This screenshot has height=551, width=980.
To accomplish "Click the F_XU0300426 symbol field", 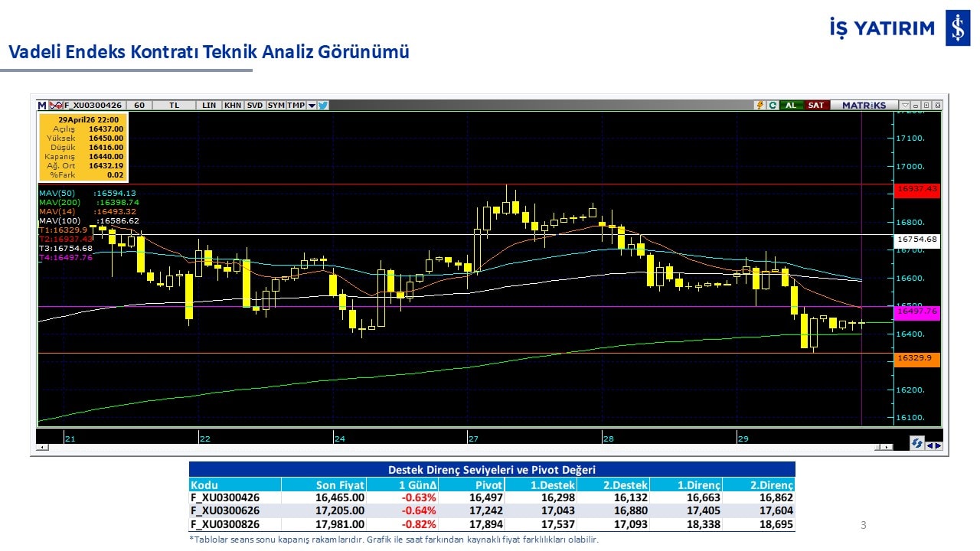I will click(x=93, y=105).
